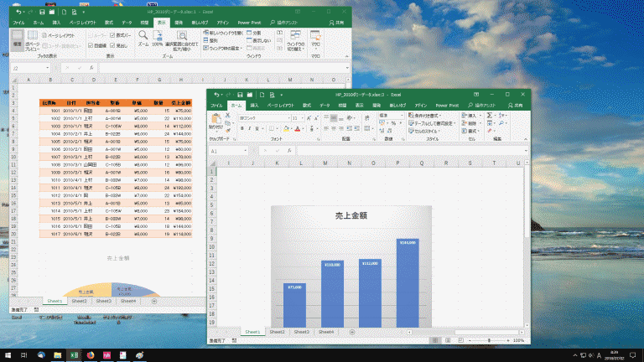Toggle Italic in front window ribbon
The height and width of the screenshot is (362, 644).
tap(249, 129)
